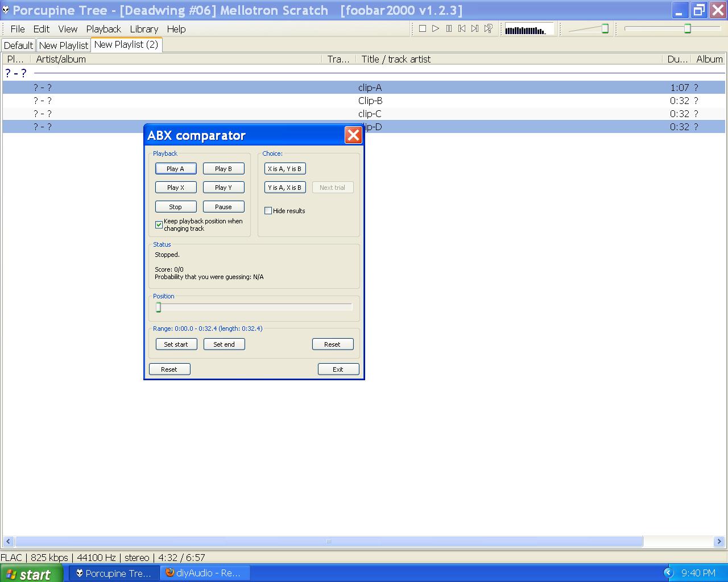Click the spectrum visualization display
728x582 pixels.
tap(529, 29)
